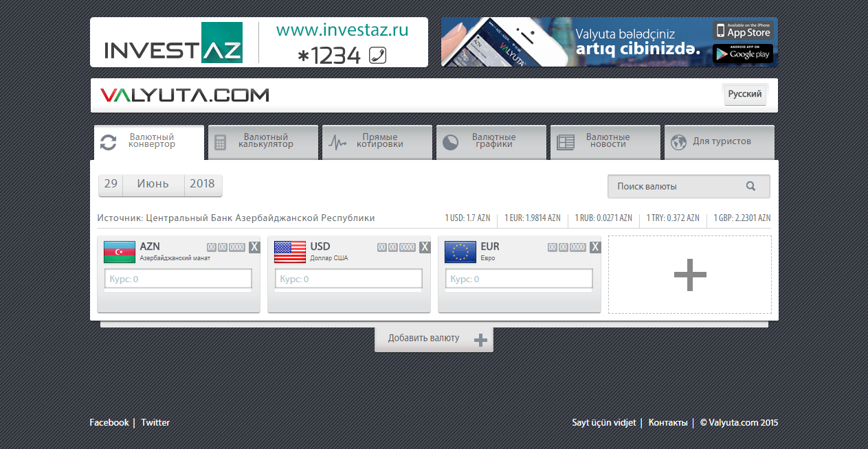Viewport: 868px width, 449px height.
Task: Click the Google Play badge
Action: coord(743,54)
